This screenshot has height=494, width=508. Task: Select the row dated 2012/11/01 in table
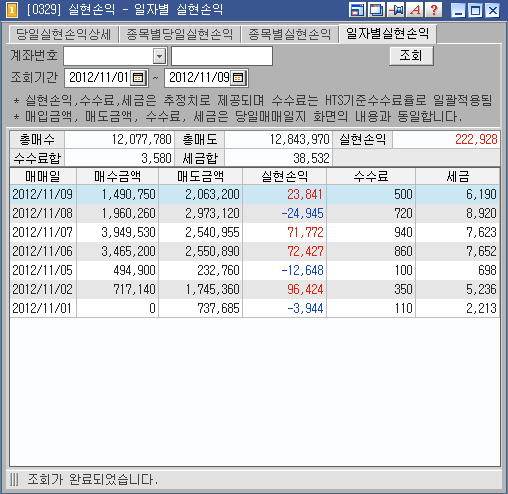(255, 308)
